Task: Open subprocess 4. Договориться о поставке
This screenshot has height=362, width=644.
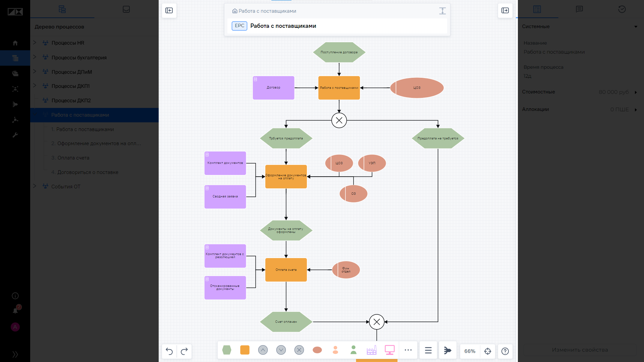Action: coord(85,172)
